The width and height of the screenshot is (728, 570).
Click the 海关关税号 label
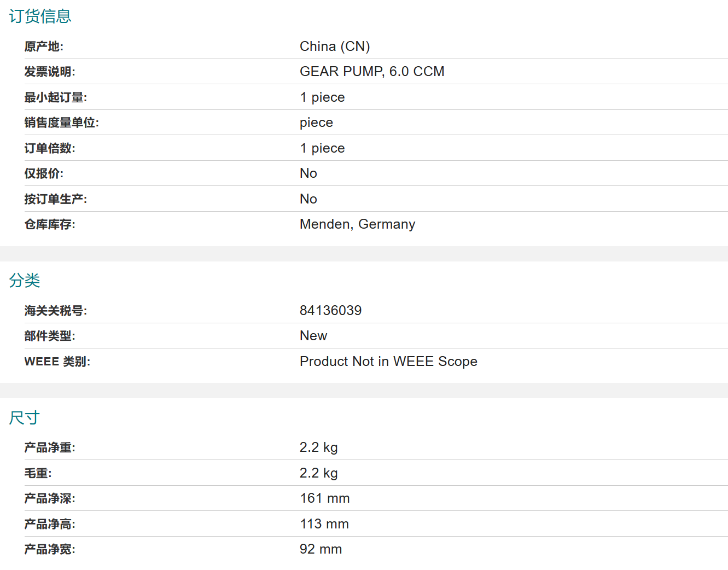tap(56, 311)
